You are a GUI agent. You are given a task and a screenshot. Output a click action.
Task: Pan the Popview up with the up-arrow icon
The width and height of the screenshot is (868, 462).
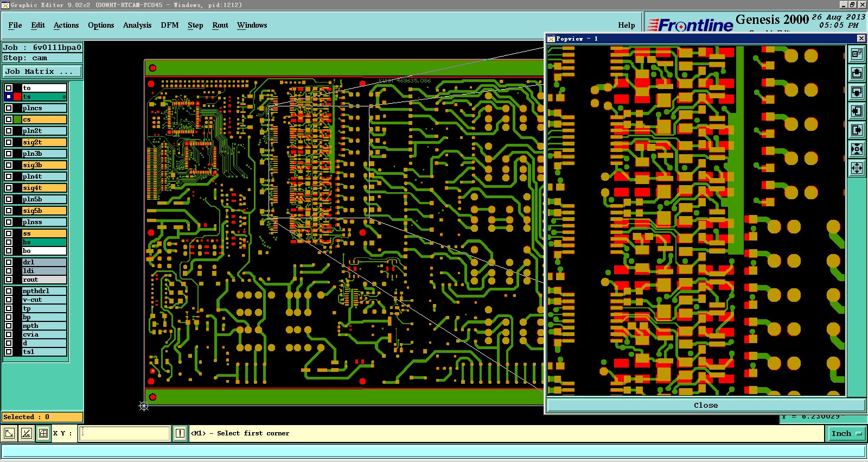click(857, 73)
